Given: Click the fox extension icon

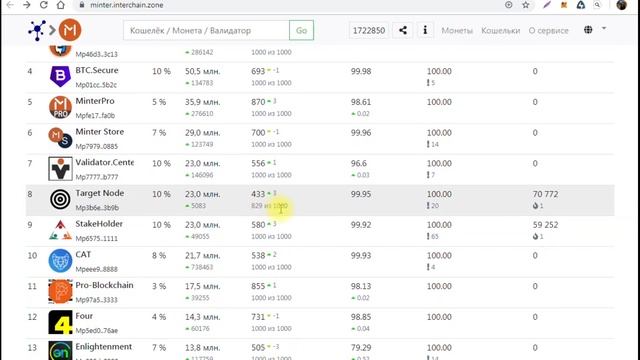Looking at the screenshot, I should click(x=564, y=5).
